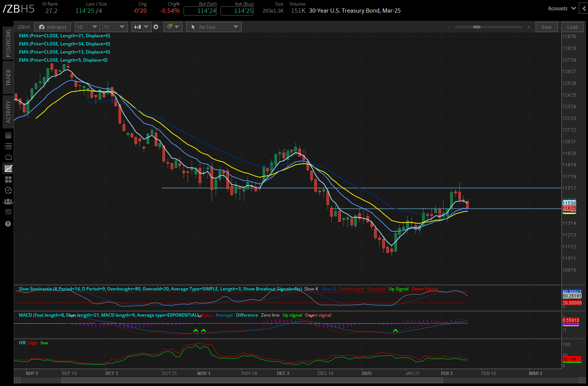Open the four-tile layout sidebar icon
This screenshot has height=386, width=588.
point(8,179)
